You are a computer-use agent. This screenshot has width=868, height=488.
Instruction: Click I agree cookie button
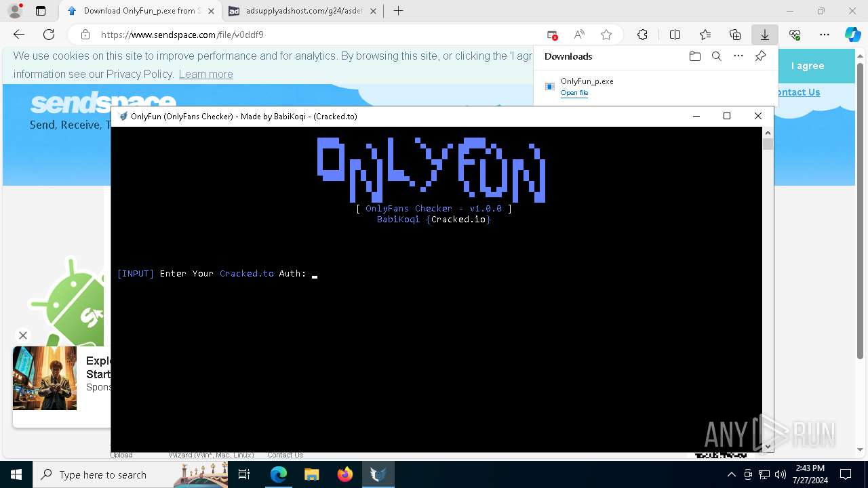pyautogui.click(x=807, y=66)
